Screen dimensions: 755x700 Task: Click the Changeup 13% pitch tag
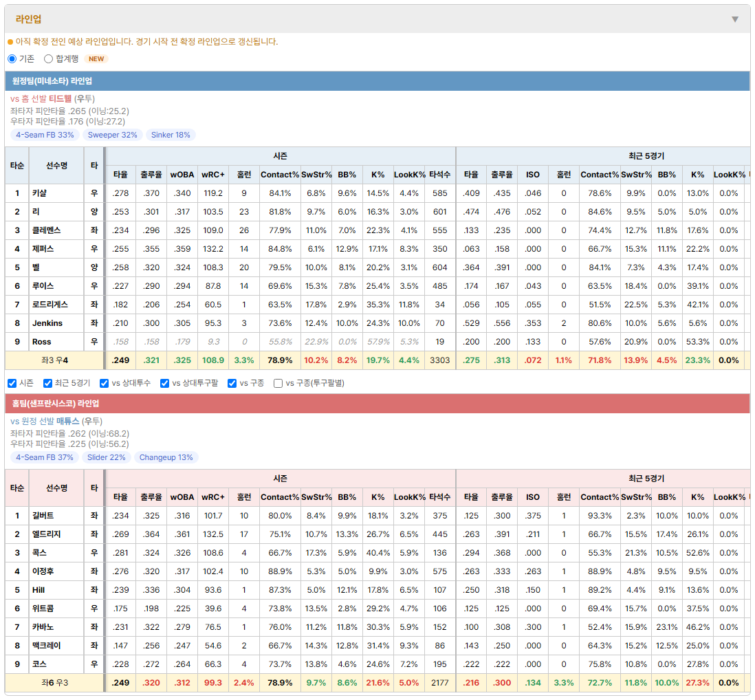pyautogui.click(x=166, y=457)
